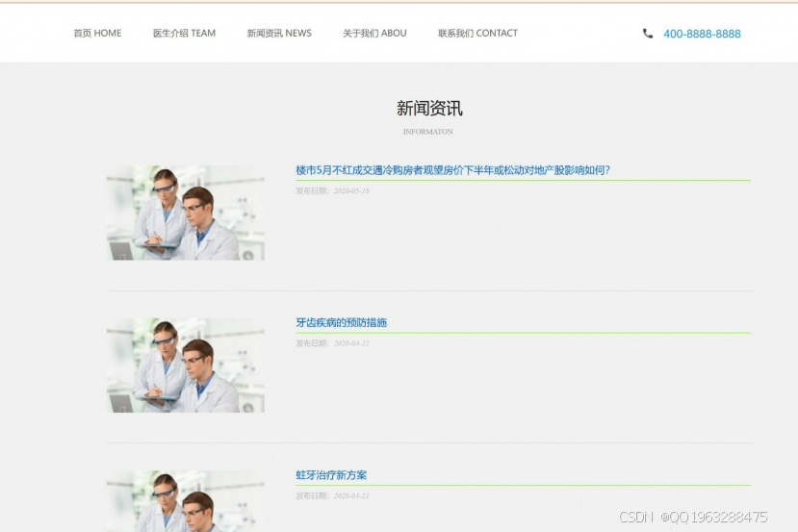The height and width of the screenshot is (532, 798).
Task: Open article 牙齿疾病的预防措施
Action: [341, 322]
